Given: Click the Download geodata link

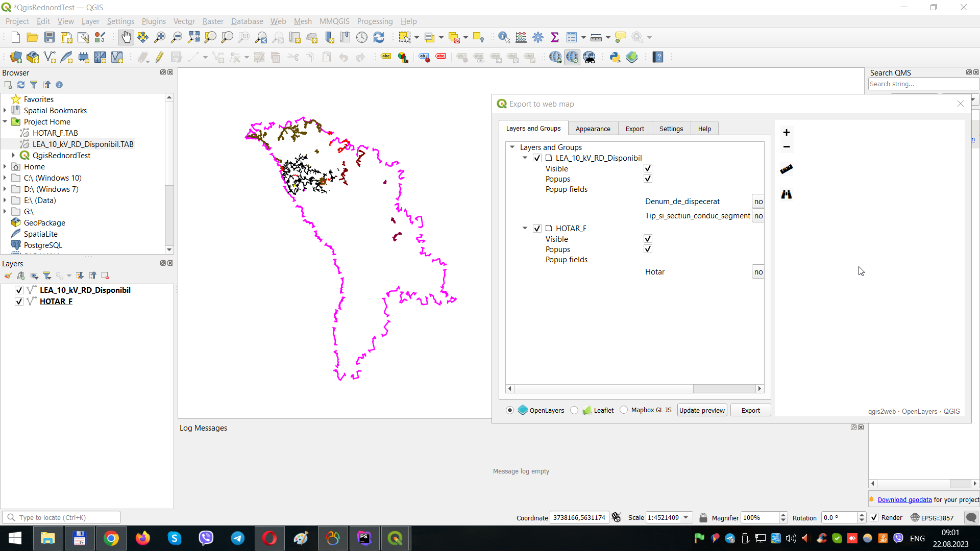Looking at the screenshot, I should pyautogui.click(x=904, y=499).
